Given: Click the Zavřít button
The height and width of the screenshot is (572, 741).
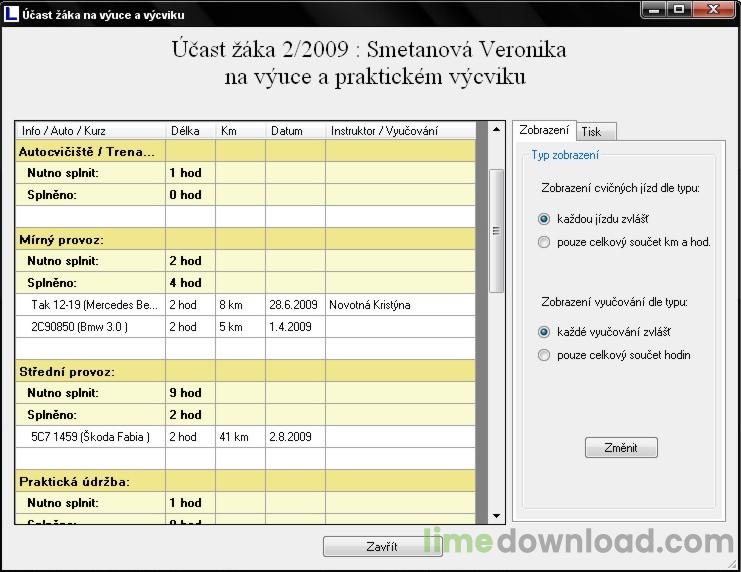Looking at the screenshot, I should point(382,547).
